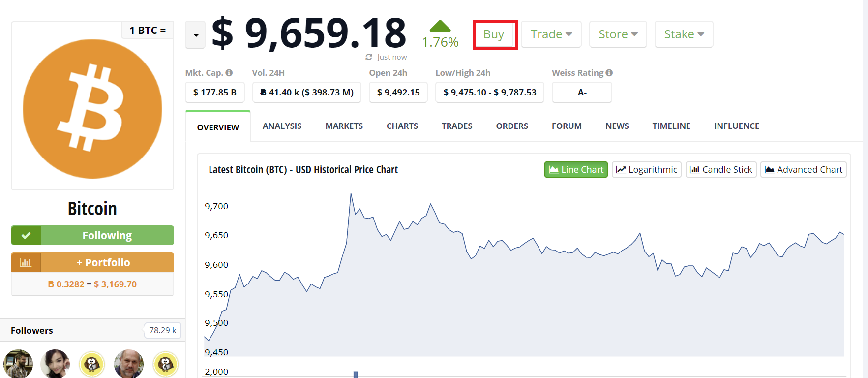This screenshot has height=378, width=868.
Task: Open the last yellow owl follower avatar
Action: (x=166, y=364)
